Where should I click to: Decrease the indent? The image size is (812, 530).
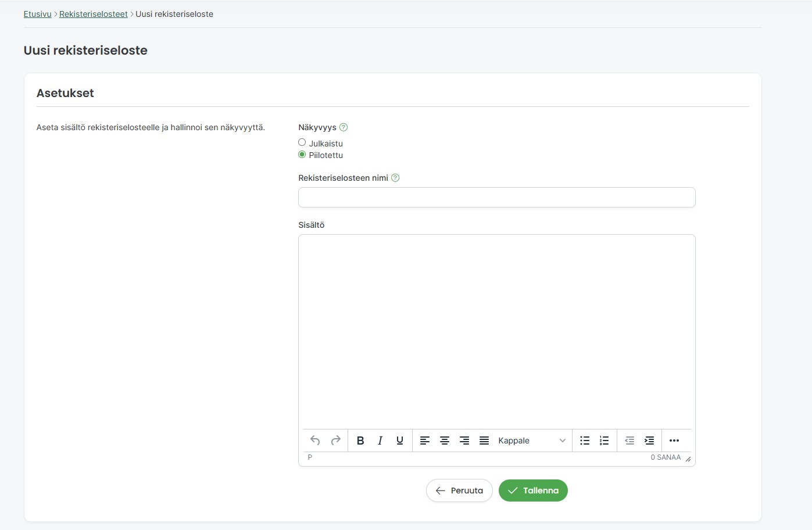[629, 441]
